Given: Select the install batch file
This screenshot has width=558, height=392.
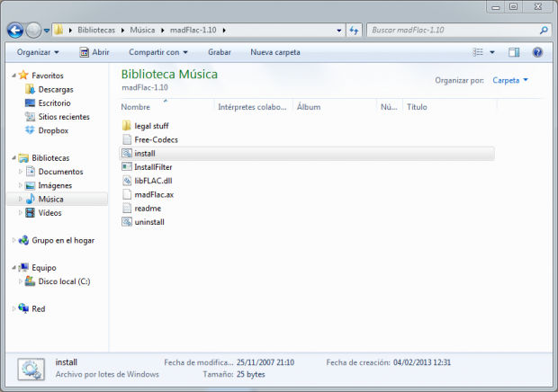Looking at the screenshot, I should pyautogui.click(x=307, y=154).
